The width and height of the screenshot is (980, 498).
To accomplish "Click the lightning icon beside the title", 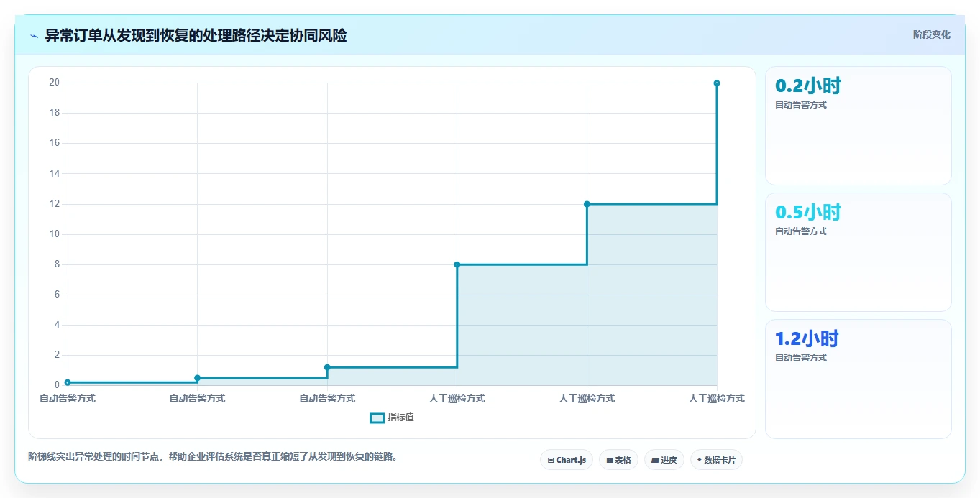I will pyautogui.click(x=34, y=36).
